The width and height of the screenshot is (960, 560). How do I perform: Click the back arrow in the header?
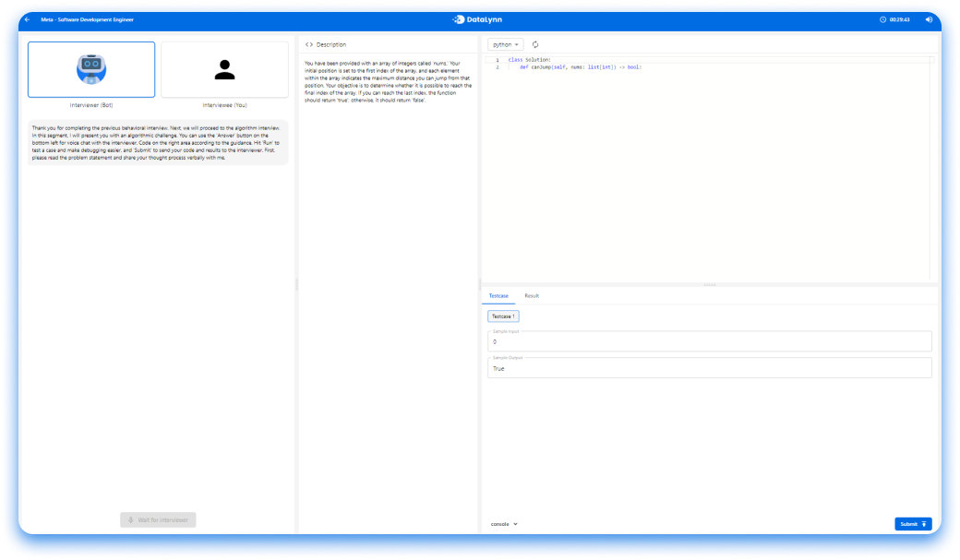[27, 19]
